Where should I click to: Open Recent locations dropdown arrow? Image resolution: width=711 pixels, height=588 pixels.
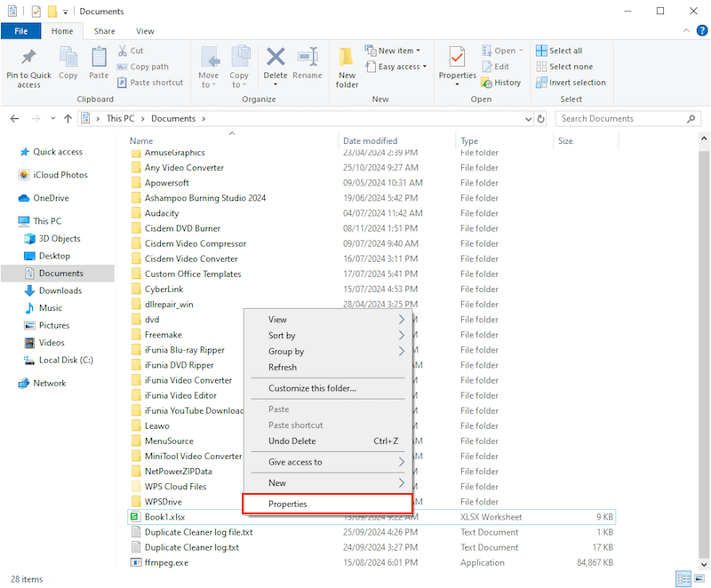53,119
